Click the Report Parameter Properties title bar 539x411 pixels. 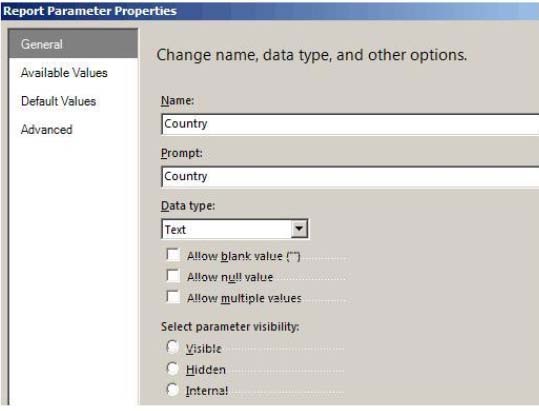(270, 11)
